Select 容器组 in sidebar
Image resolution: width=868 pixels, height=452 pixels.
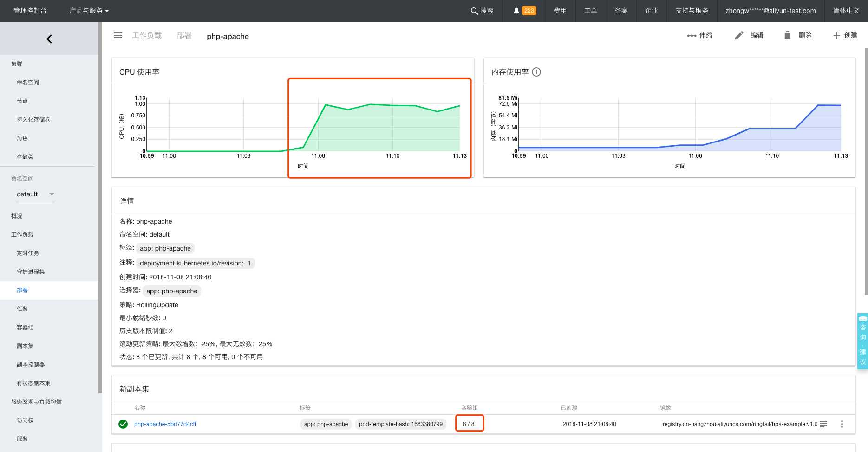(25, 327)
